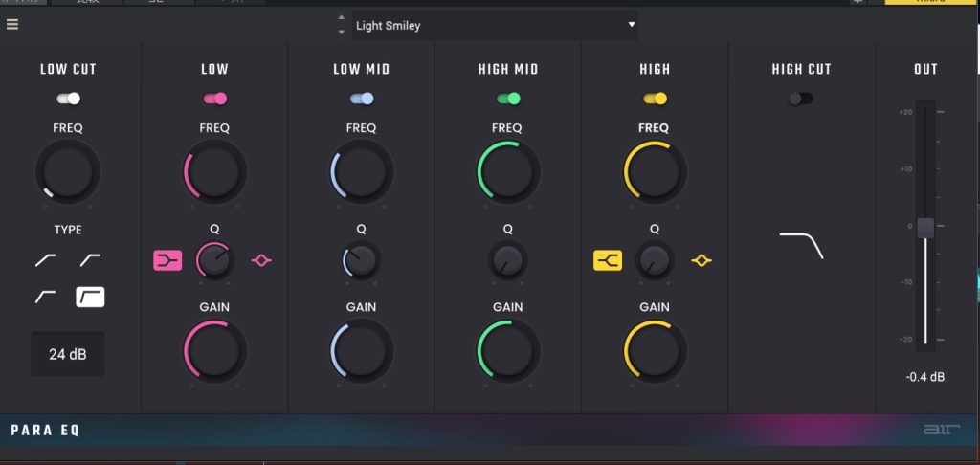Choose the top-right low cut slope type
The width and height of the screenshot is (980, 465).
[x=91, y=259]
